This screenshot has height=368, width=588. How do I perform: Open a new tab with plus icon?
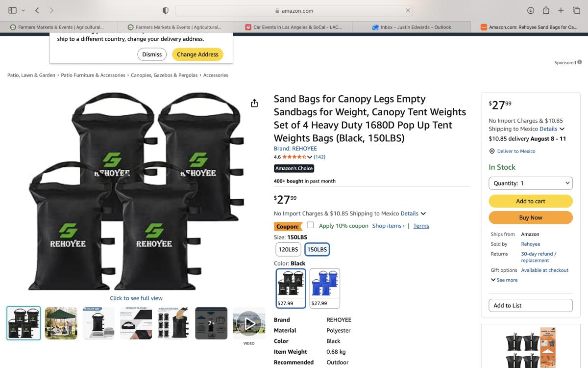561,10
